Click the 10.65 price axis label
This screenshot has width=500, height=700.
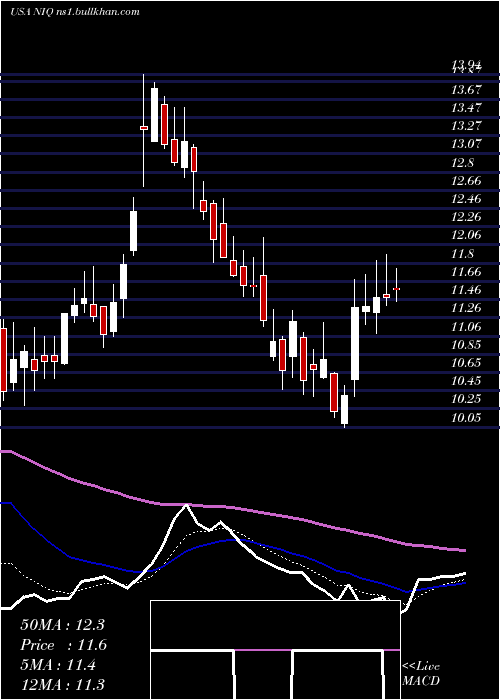(466, 363)
